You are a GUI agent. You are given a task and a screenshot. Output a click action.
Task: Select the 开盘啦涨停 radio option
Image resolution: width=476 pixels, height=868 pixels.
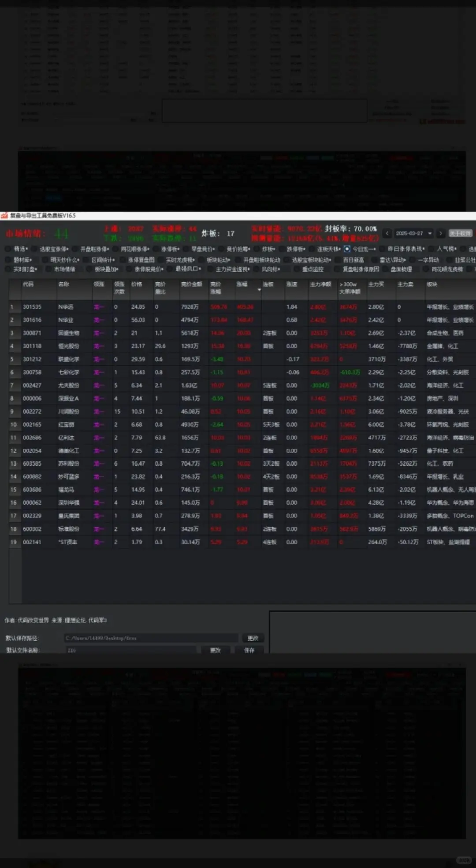click(90, 249)
